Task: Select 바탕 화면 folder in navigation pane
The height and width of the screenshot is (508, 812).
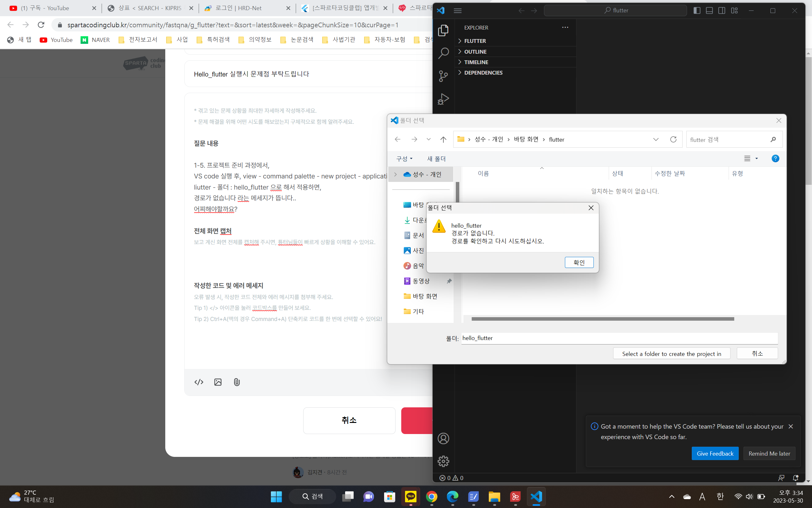Action: coord(420,296)
